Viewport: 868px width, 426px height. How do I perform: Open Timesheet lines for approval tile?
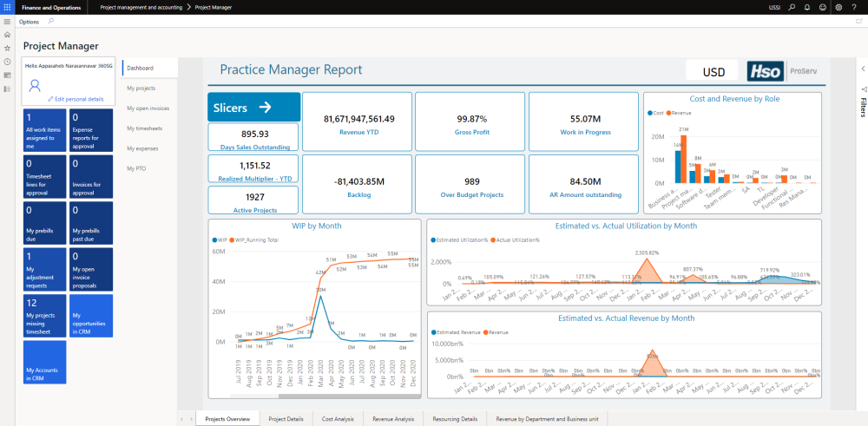point(44,176)
